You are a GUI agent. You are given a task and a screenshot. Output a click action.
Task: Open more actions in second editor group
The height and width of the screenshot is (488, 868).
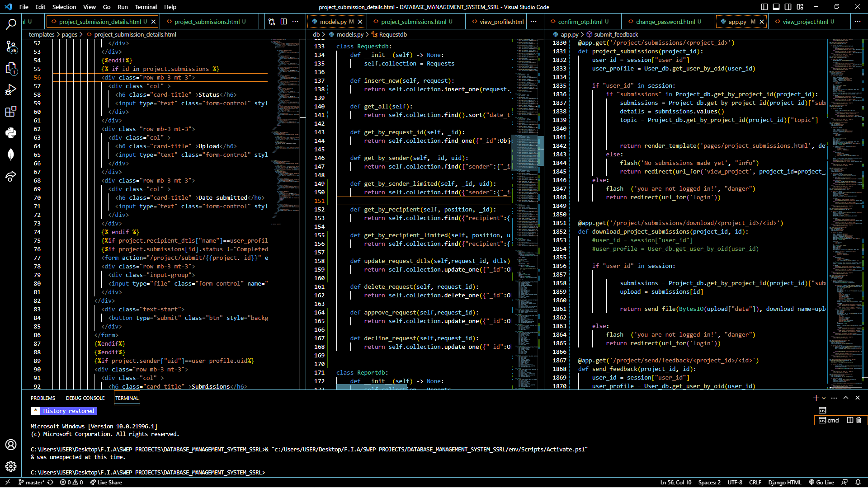pyautogui.click(x=533, y=22)
